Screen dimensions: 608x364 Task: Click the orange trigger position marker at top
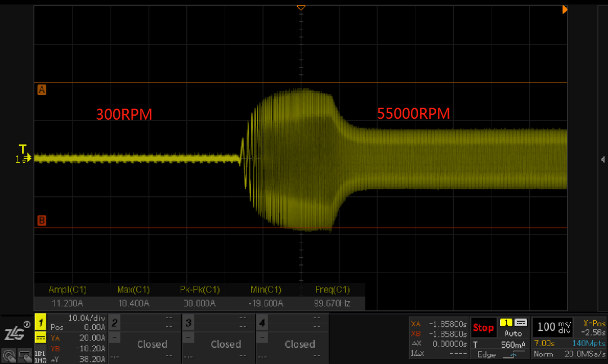tap(301, 7)
